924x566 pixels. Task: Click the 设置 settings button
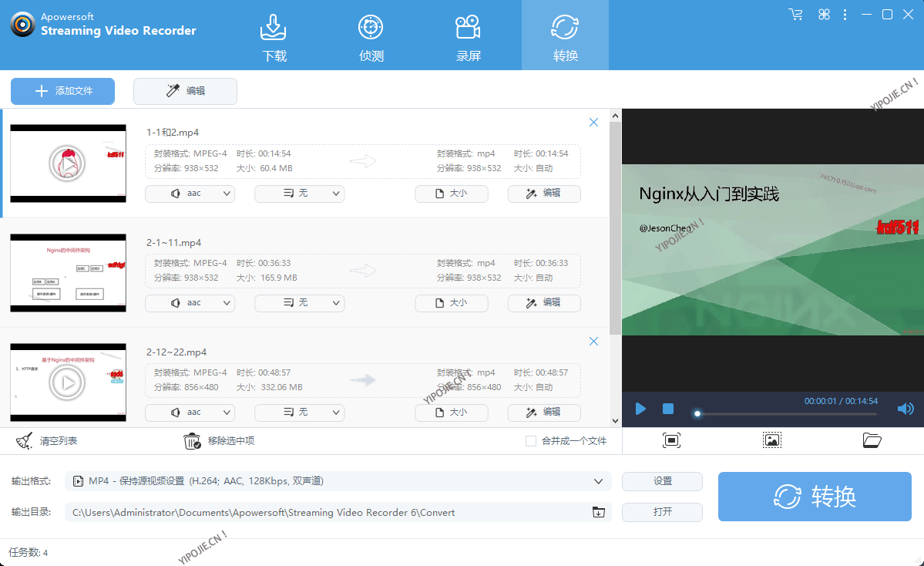pyautogui.click(x=661, y=481)
